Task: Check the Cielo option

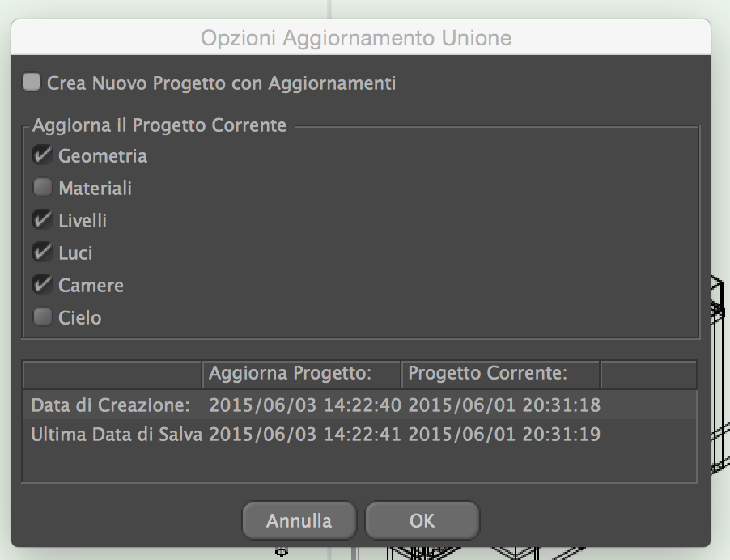Action: pyautogui.click(x=42, y=317)
